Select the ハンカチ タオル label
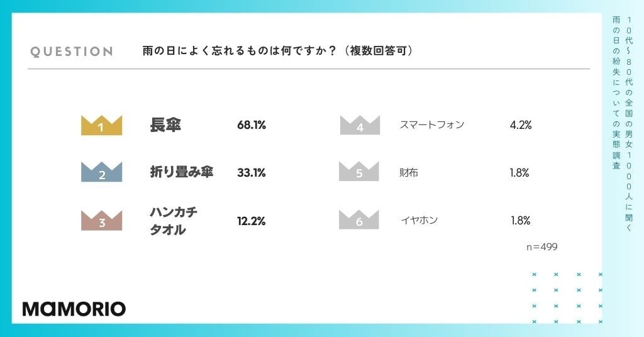Viewport: 644px width, 337px height. tap(173, 221)
